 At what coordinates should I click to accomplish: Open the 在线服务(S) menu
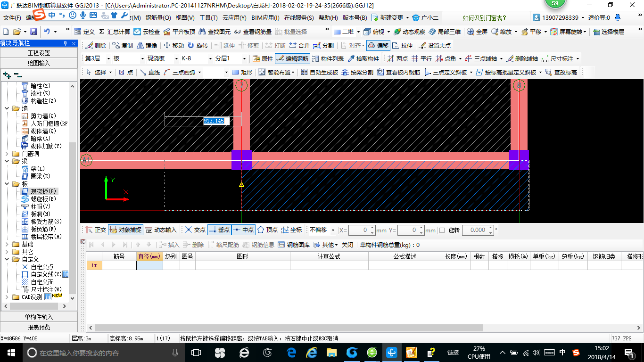[299, 18]
